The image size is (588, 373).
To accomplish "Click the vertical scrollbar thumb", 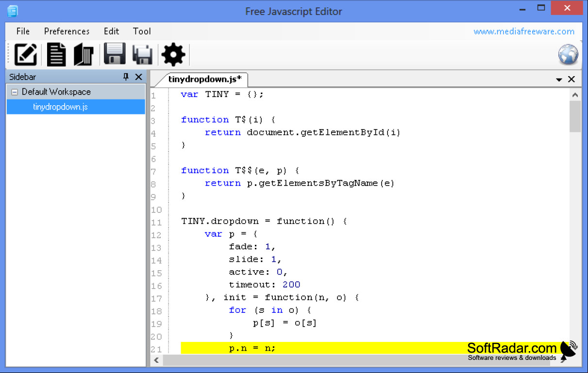I will 575,116.
